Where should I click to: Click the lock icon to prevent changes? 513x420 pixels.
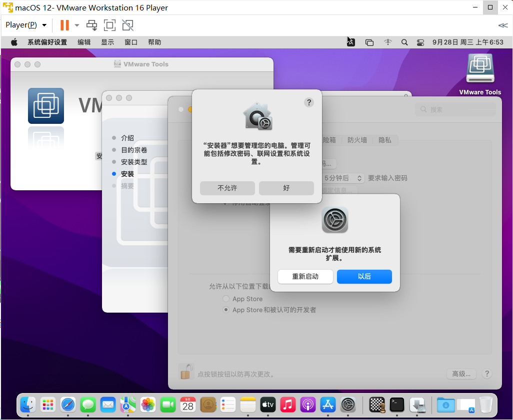click(185, 372)
